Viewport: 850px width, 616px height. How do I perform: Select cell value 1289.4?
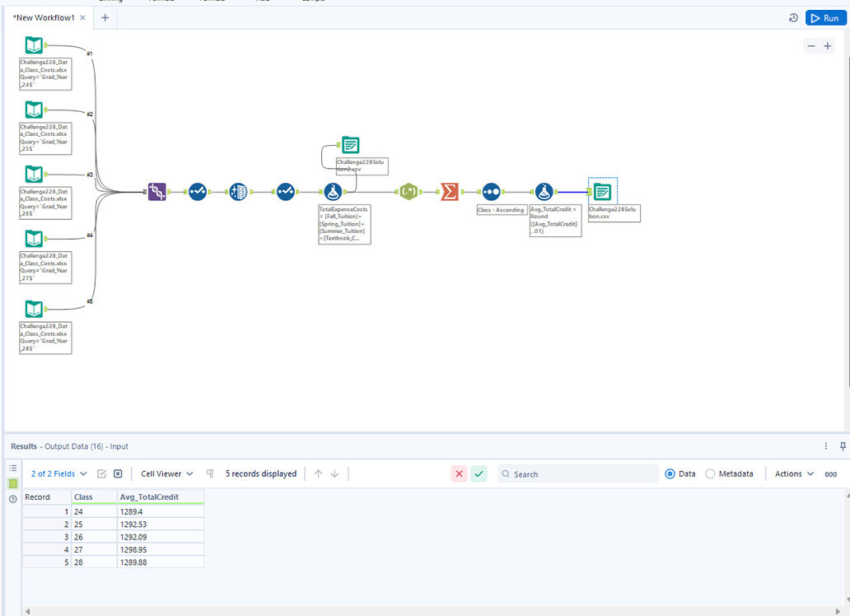tap(161, 511)
